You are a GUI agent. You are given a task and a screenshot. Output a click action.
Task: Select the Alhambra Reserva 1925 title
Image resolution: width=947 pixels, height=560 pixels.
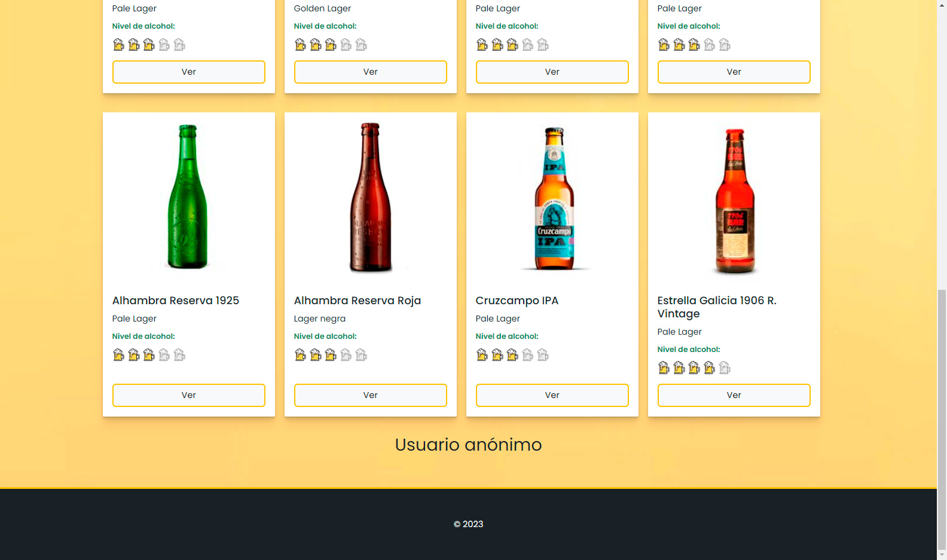click(176, 301)
